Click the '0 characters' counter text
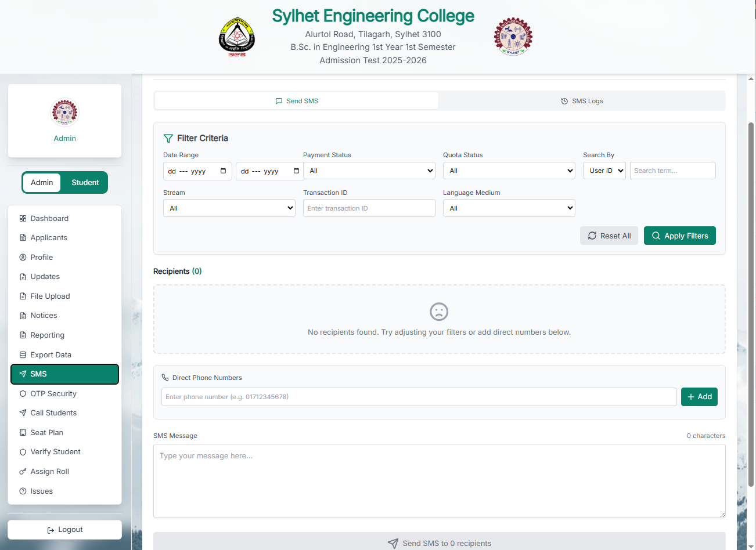The width and height of the screenshot is (756, 550). pyautogui.click(x=705, y=436)
